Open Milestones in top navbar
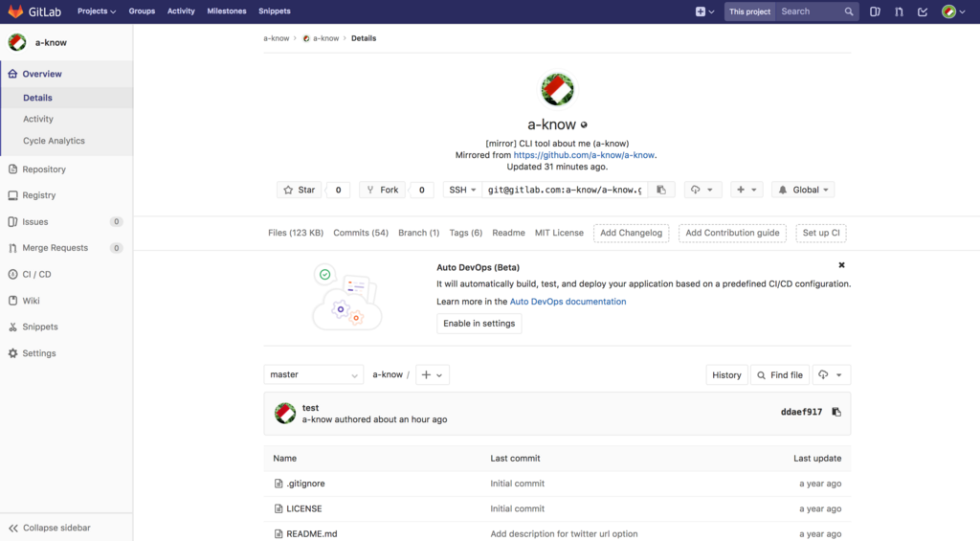The image size is (980, 541). 226,11
